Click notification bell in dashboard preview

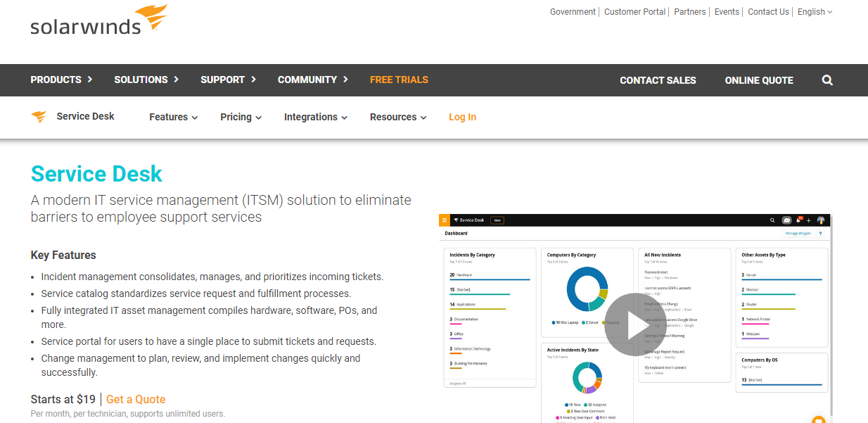(x=798, y=220)
